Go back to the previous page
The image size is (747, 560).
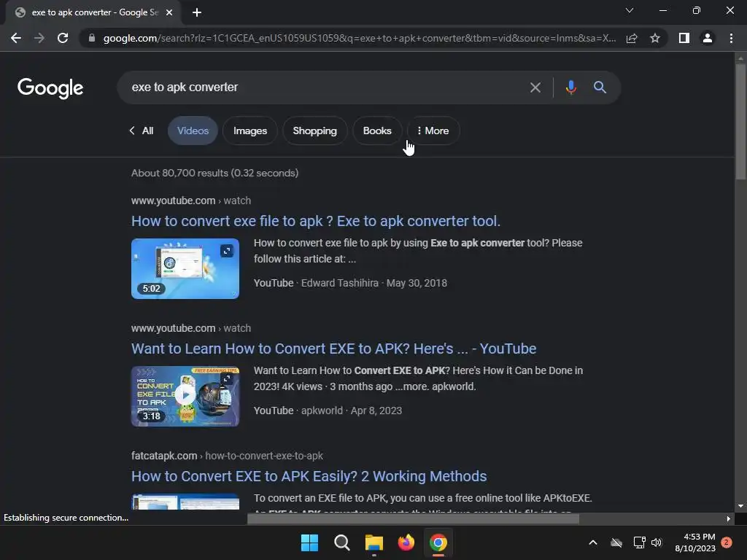16,38
